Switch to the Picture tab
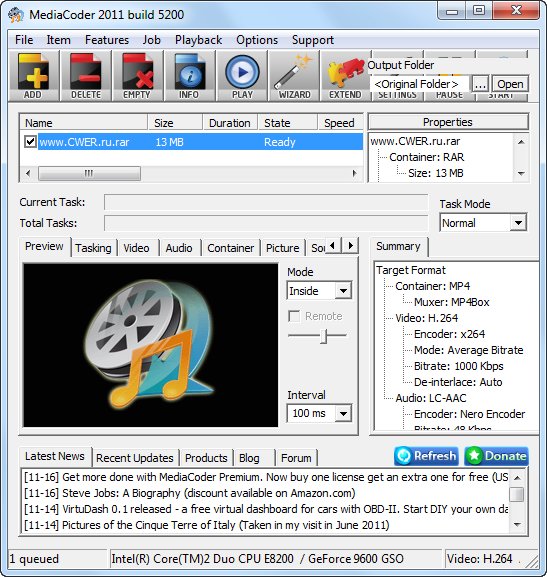The height and width of the screenshot is (577, 547). point(282,248)
